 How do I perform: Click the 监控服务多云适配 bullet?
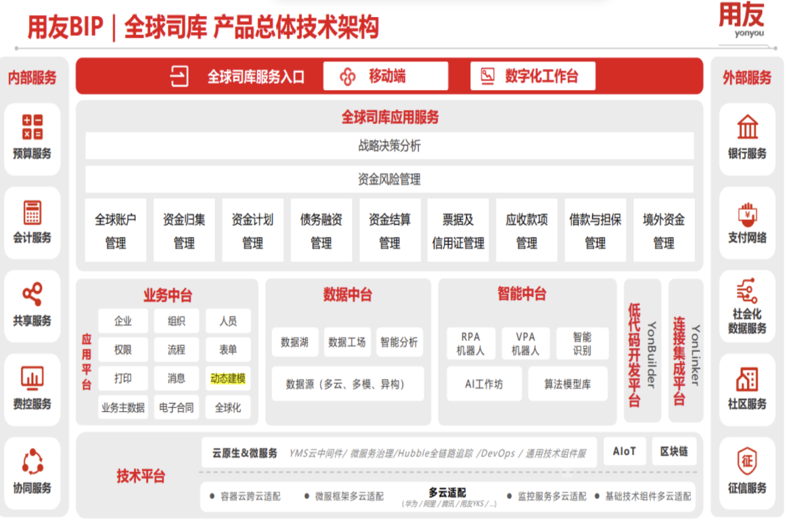[547, 496]
